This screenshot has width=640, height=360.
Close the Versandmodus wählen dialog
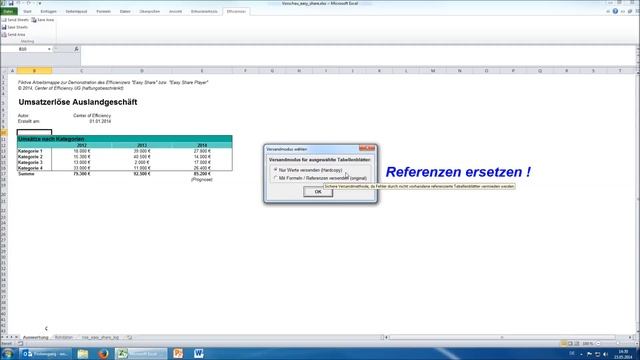pyautogui.click(x=367, y=148)
